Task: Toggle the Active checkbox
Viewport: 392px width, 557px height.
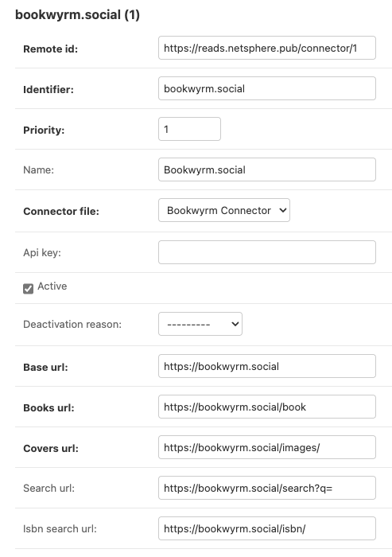Action: tap(29, 288)
